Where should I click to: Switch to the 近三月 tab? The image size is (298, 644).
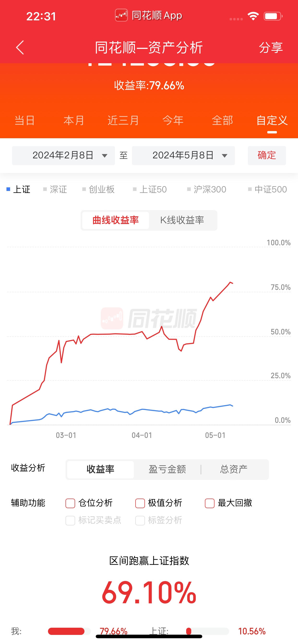tap(123, 121)
